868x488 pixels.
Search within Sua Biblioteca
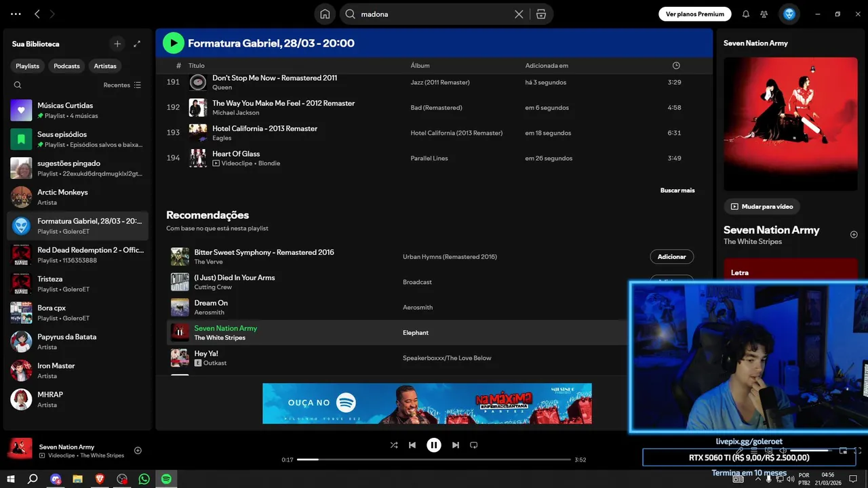pyautogui.click(x=18, y=85)
